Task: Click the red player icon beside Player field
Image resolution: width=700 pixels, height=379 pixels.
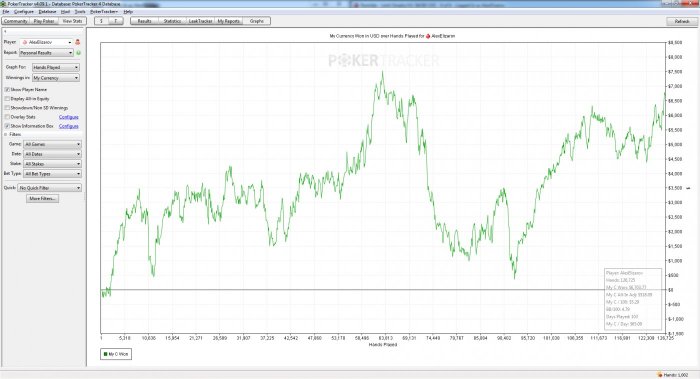Action: coord(77,42)
